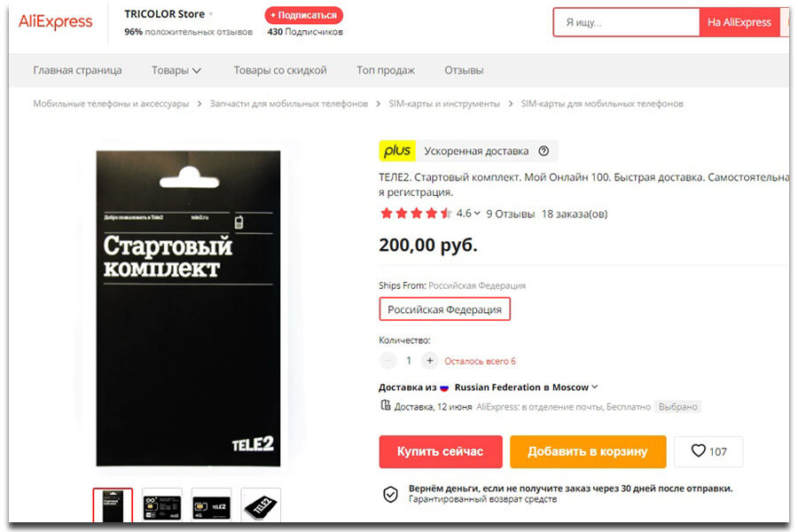
Task: Expand TRICOLOR Store dropdown arrow
Action: coord(211,14)
